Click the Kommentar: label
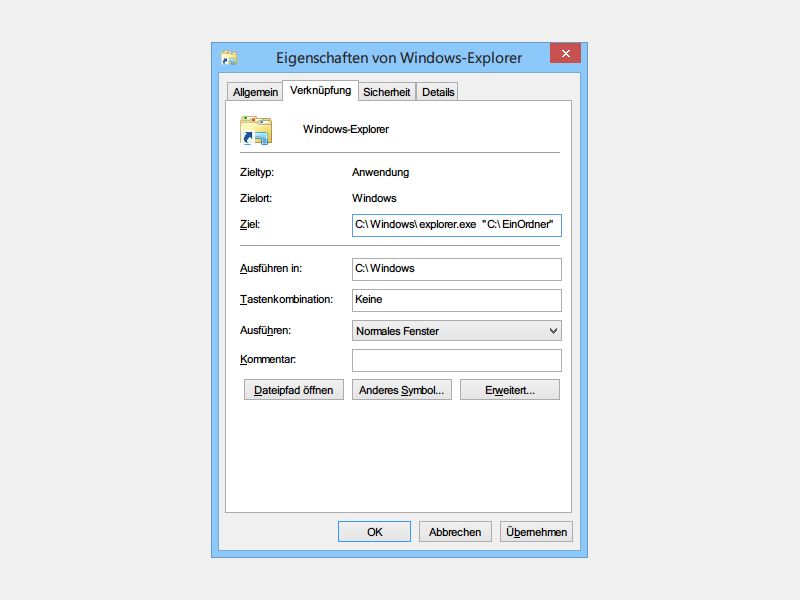This screenshot has height=600, width=800. 268,359
